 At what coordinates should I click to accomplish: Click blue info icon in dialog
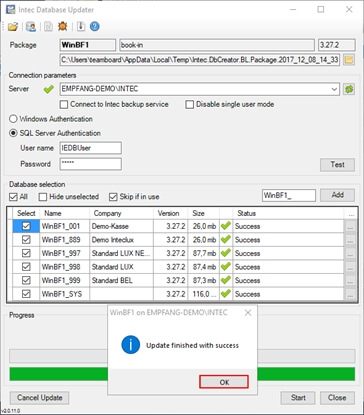[x=130, y=345]
